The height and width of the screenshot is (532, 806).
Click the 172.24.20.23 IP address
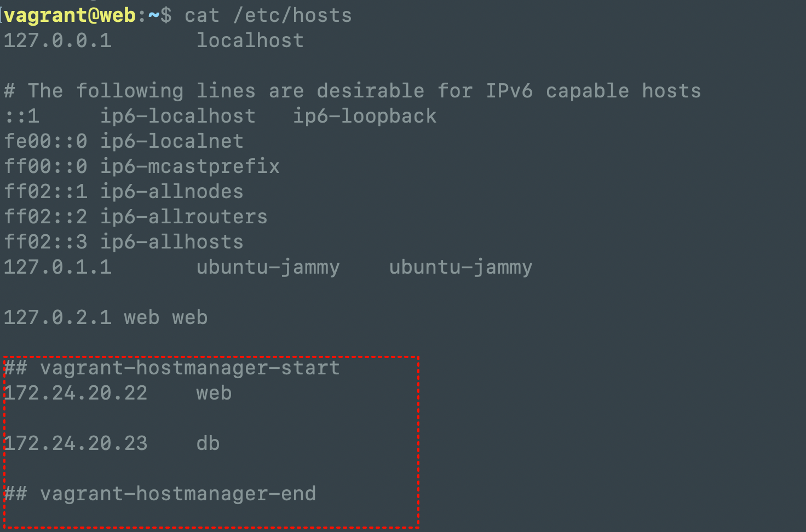tap(76, 443)
